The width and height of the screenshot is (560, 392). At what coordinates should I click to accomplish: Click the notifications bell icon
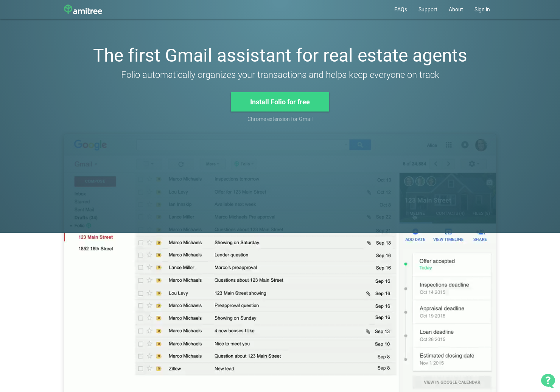[465, 145]
